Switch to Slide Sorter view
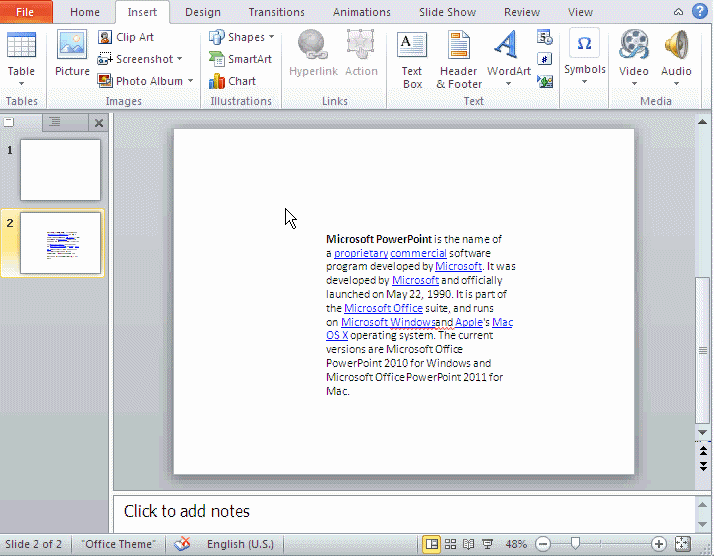This screenshot has width=714, height=556. tap(451, 544)
